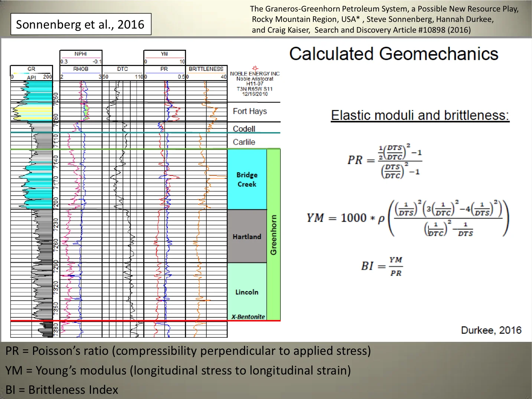Click the YM Young's modulus equation
Viewport: 532px width, 399px height.
pyautogui.click(x=408, y=218)
